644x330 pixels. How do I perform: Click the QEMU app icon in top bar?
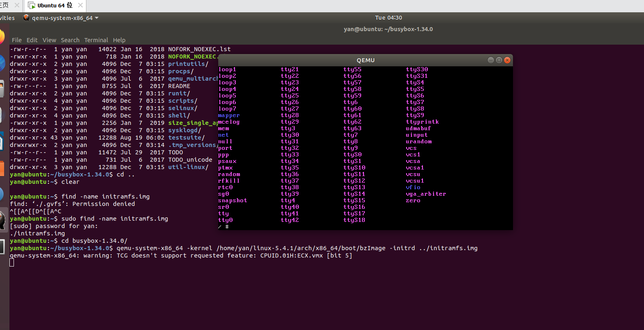tap(27, 18)
